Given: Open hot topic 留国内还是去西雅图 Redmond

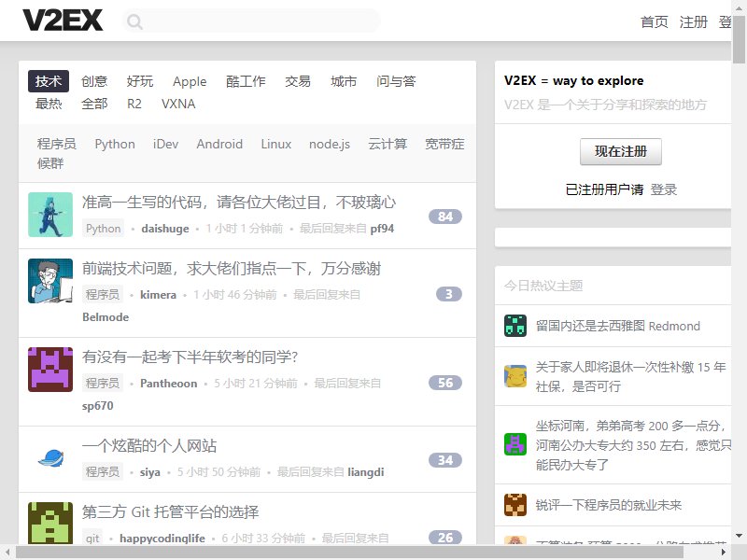Looking at the screenshot, I should 618,326.
